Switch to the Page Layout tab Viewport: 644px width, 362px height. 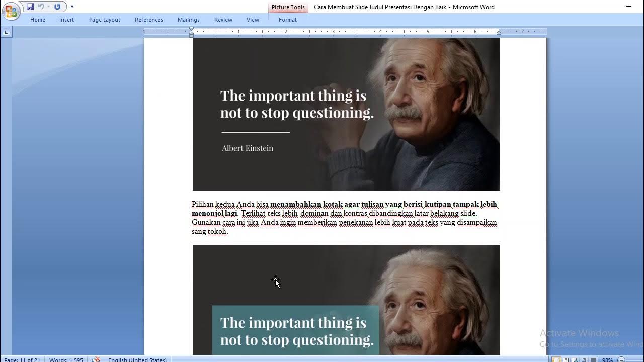pos(105,20)
